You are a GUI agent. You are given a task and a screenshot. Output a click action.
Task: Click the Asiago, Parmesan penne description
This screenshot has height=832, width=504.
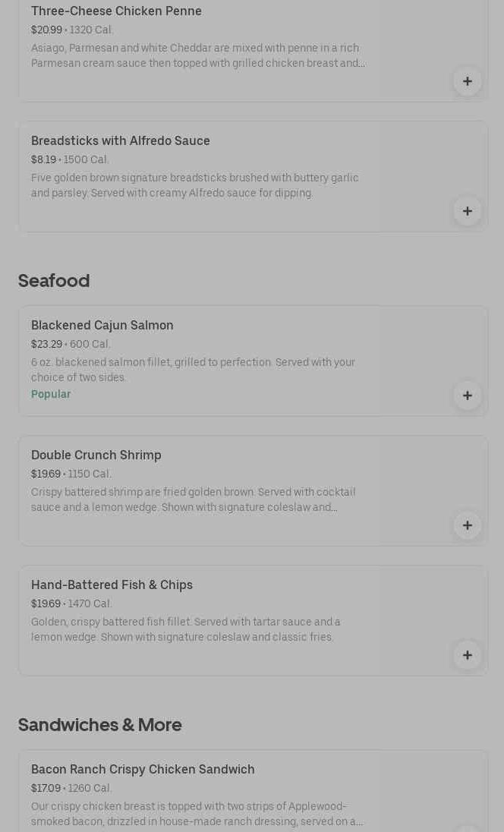tap(197, 55)
